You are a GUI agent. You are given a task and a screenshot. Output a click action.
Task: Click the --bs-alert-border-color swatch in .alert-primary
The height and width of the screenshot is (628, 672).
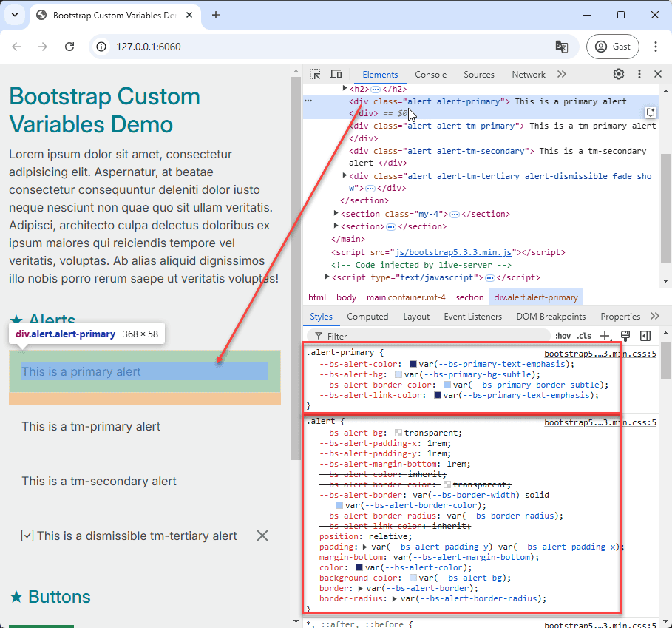tap(447, 385)
